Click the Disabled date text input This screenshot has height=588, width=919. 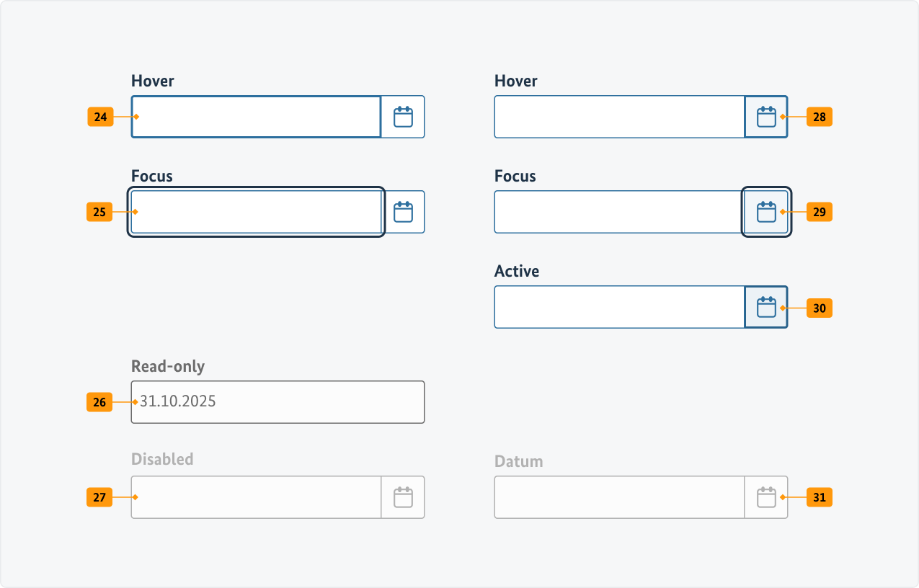click(256, 497)
